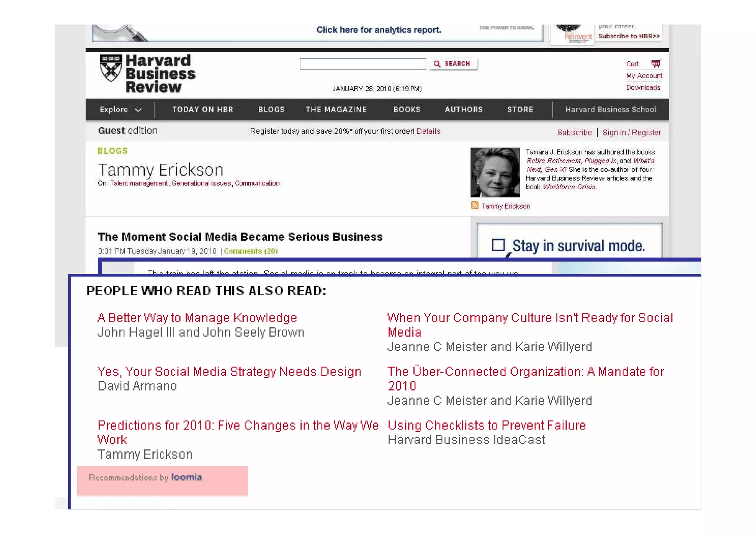Click the 'Talent management' topic link
This screenshot has width=756, height=534.
[139, 183]
